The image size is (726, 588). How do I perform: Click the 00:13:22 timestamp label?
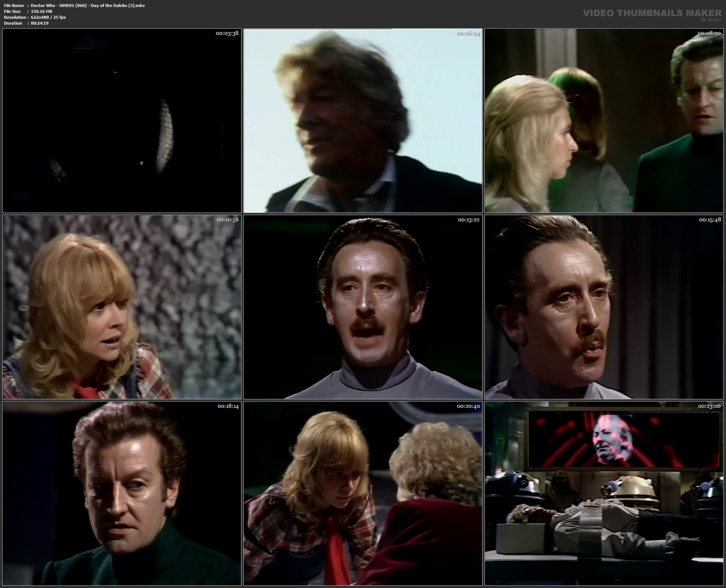point(468,220)
